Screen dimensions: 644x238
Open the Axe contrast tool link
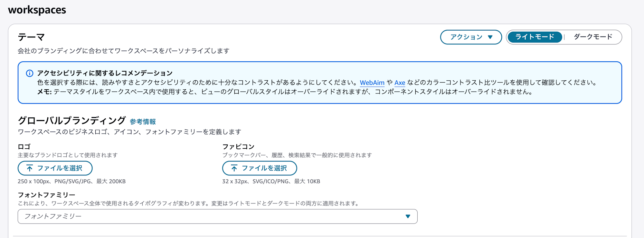[400, 83]
